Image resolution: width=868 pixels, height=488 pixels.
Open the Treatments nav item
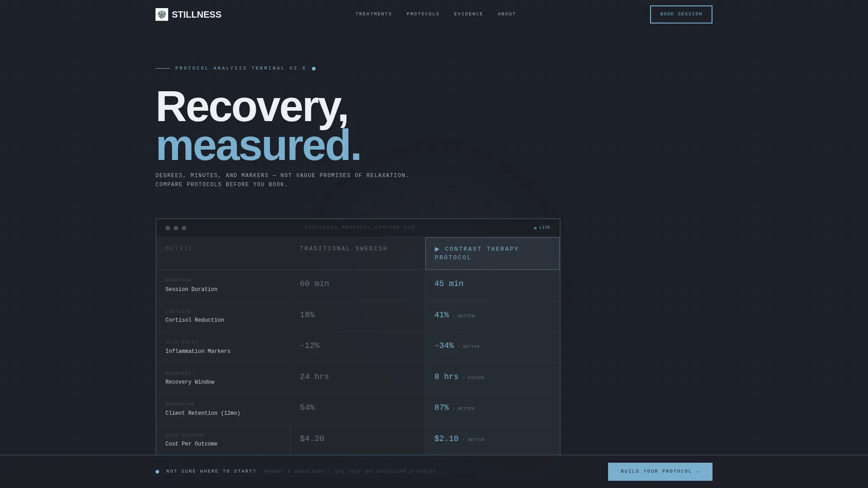coord(373,14)
